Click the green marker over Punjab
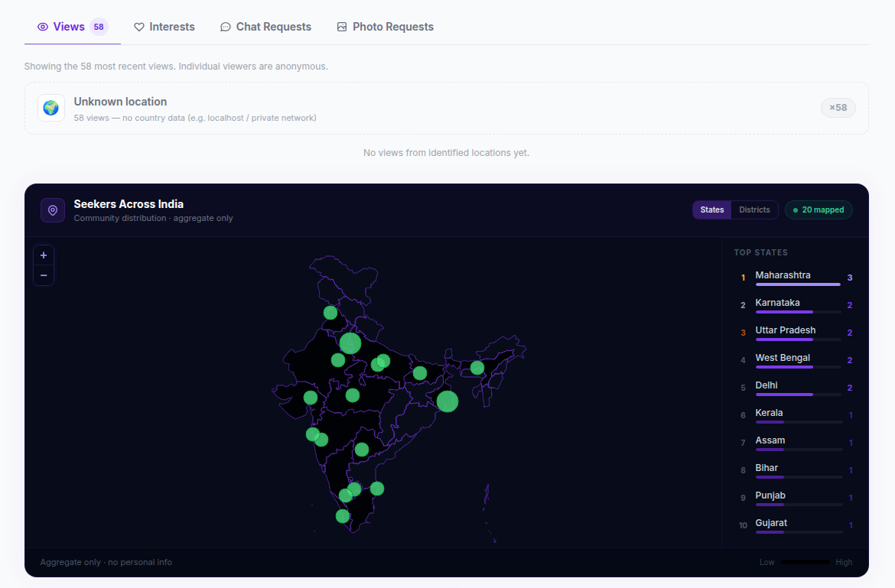The height and width of the screenshot is (588, 895). (330, 313)
